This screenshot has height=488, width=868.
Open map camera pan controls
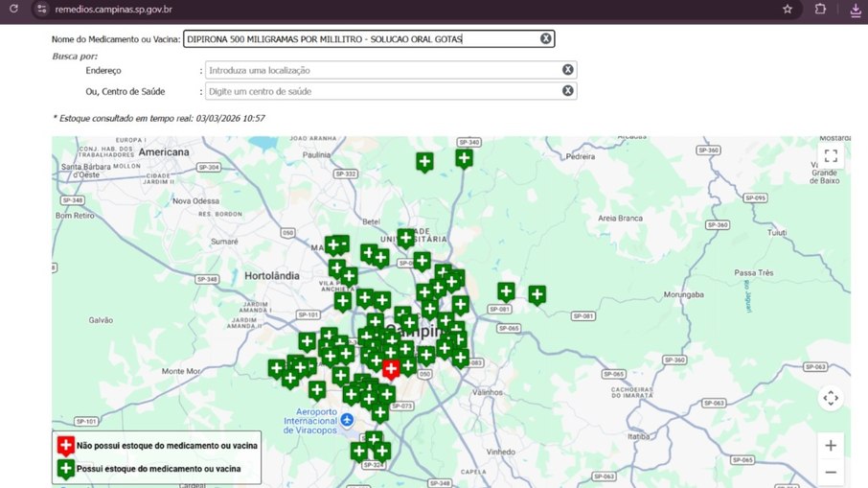pos(831,398)
